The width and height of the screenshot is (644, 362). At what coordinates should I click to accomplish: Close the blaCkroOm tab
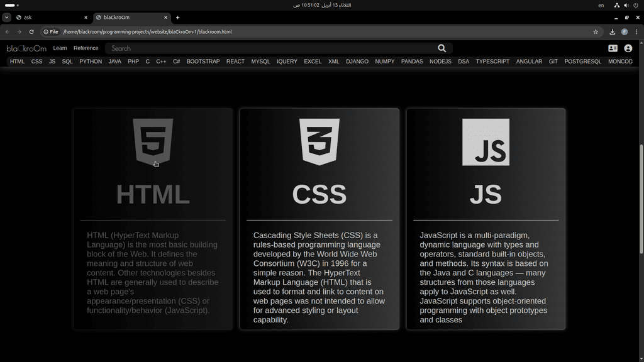click(x=165, y=17)
